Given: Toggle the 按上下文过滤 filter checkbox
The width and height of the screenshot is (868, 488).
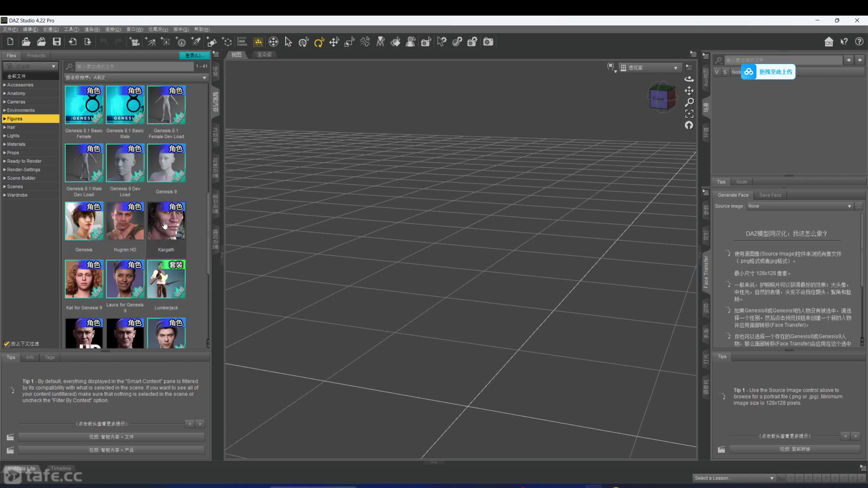Looking at the screenshot, I should click(x=6, y=344).
